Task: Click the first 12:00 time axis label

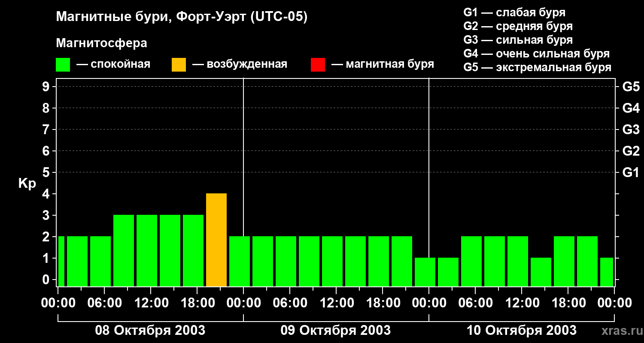Action: [151, 303]
